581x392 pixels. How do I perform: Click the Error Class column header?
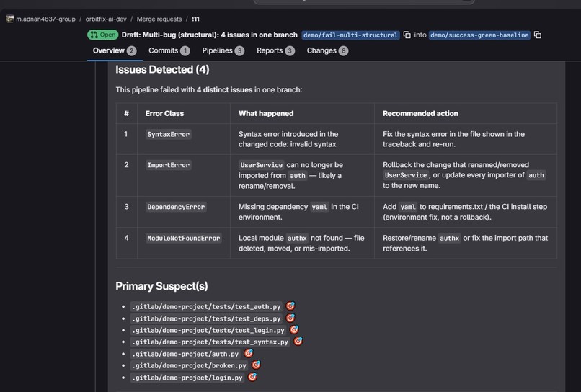click(164, 113)
